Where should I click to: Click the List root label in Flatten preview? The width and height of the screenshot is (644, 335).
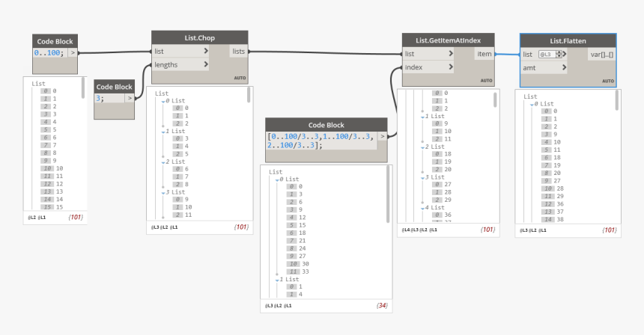[530, 96]
